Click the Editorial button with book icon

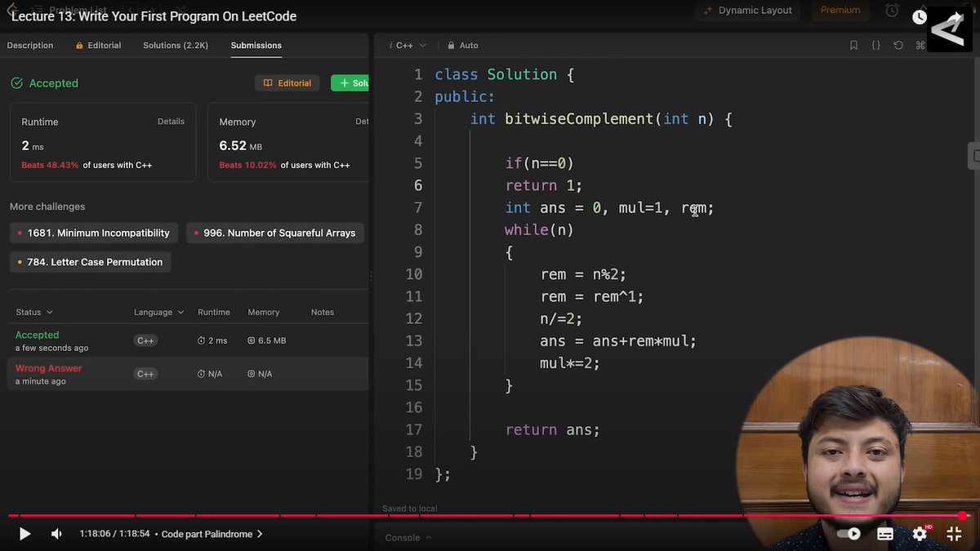coord(287,83)
